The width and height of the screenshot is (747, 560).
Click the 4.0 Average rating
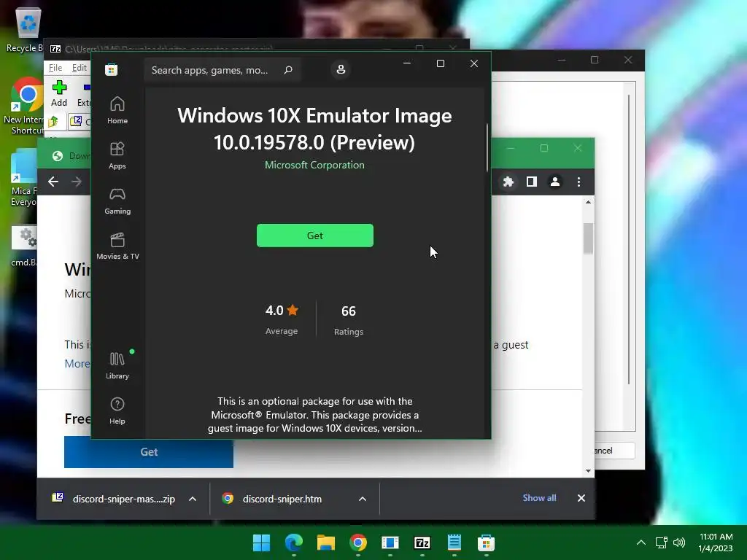coord(282,319)
